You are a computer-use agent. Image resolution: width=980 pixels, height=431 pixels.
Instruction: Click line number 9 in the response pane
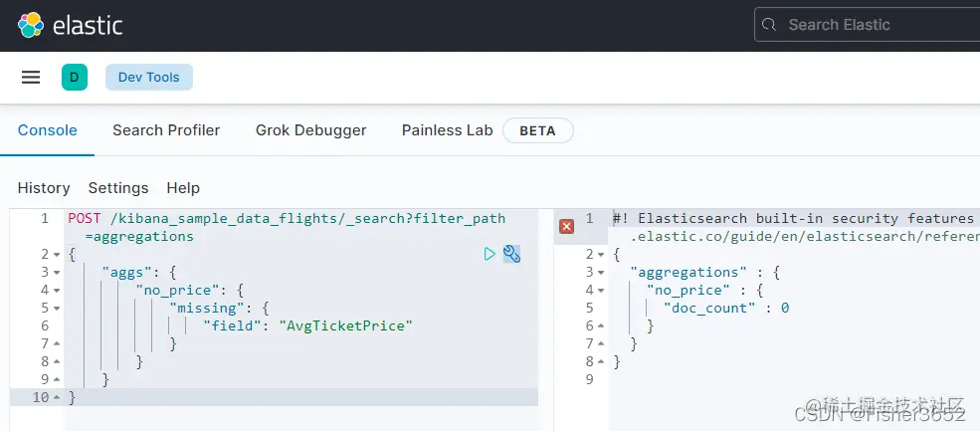[x=589, y=379]
